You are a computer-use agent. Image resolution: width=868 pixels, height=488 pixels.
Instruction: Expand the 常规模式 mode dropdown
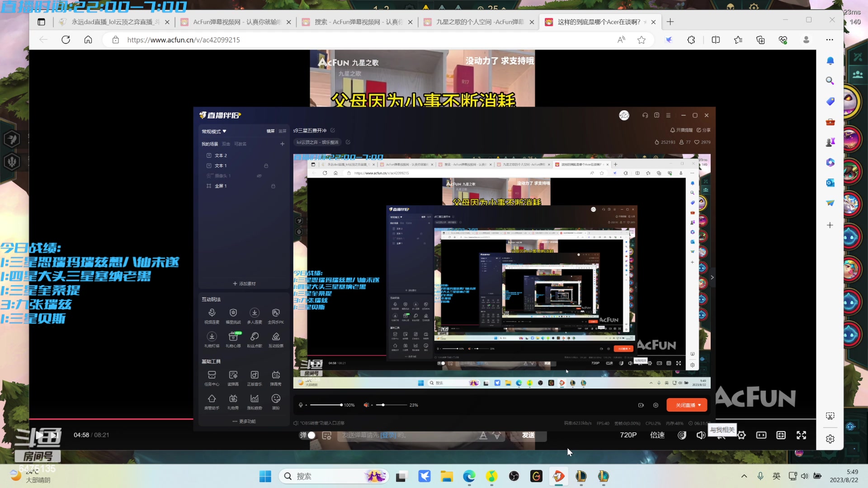[x=214, y=131]
